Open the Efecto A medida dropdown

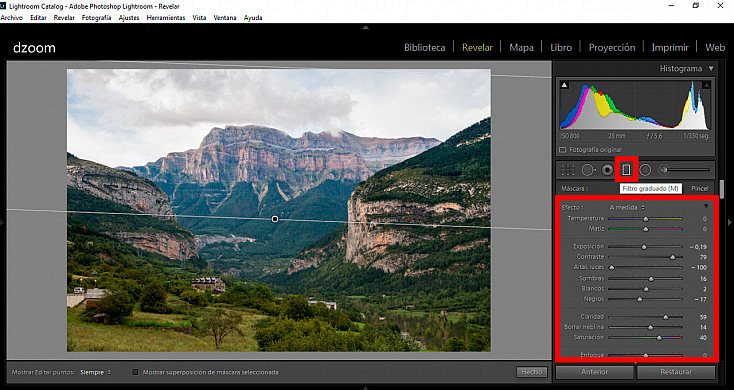(627, 207)
